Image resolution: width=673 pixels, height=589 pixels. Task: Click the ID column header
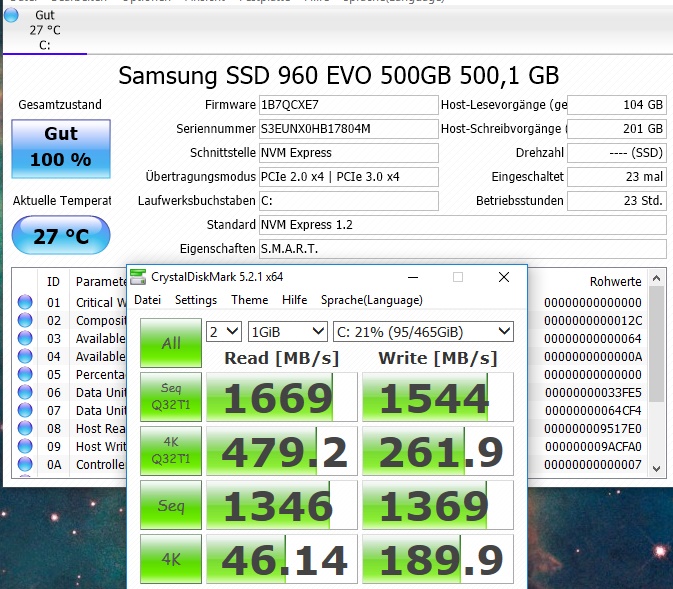53,282
